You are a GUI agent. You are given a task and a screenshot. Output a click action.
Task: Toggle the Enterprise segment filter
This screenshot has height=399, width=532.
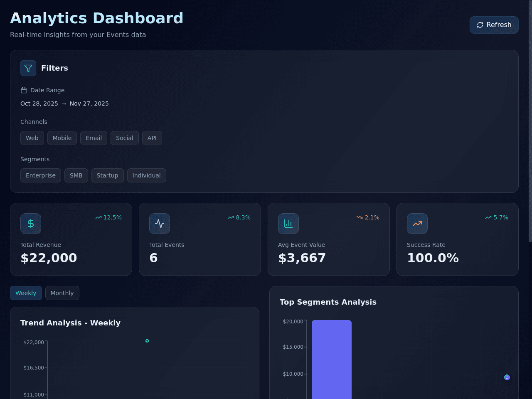[x=41, y=175]
